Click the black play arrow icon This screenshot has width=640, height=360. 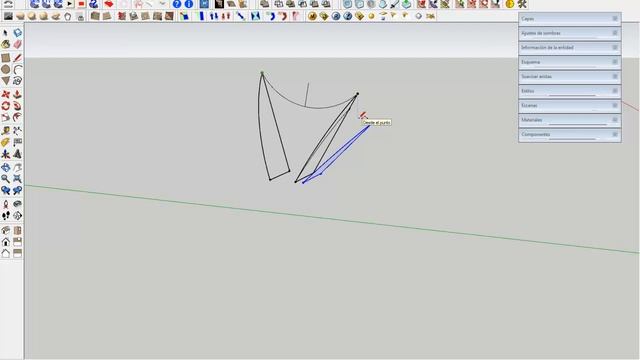pyautogui.click(x=70, y=4)
